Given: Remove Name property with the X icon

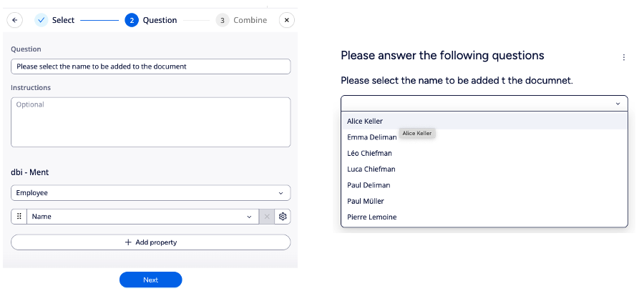Looking at the screenshot, I should [x=267, y=217].
